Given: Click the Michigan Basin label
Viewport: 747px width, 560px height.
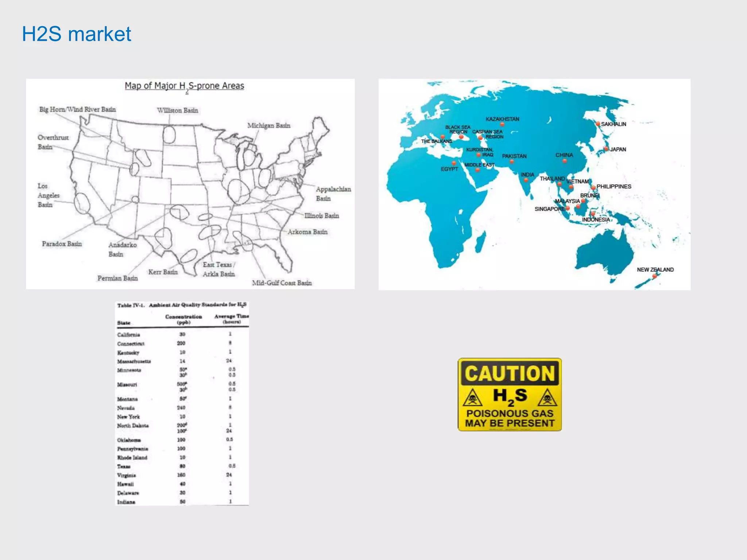Looking at the screenshot, I should pyautogui.click(x=269, y=125).
